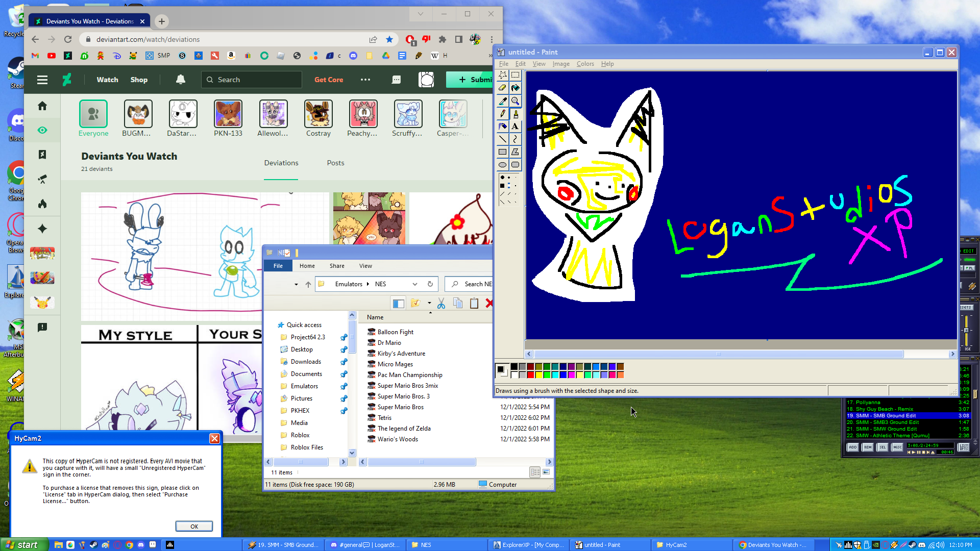The width and height of the screenshot is (980, 551).
Task: Click OK in HyCam2 dialog
Action: (194, 527)
